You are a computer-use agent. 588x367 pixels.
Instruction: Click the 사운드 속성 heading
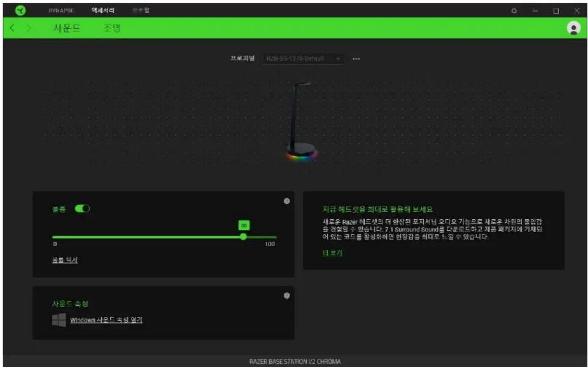(70, 303)
